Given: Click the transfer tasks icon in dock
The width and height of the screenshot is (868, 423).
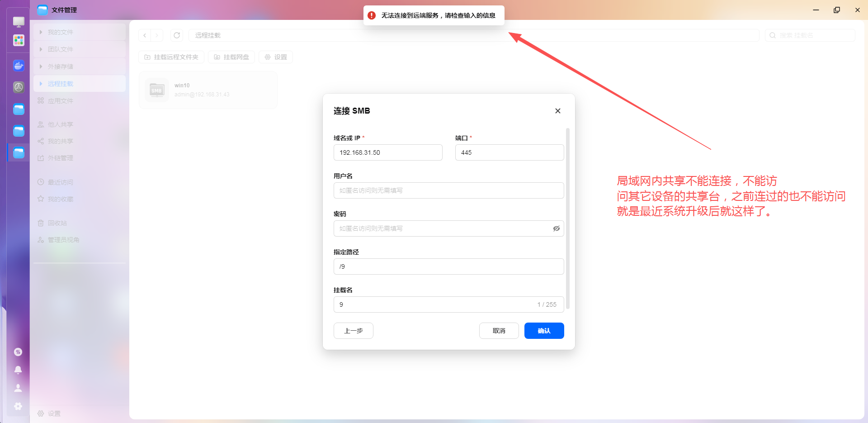Looking at the screenshot, I should pos(18,352).
